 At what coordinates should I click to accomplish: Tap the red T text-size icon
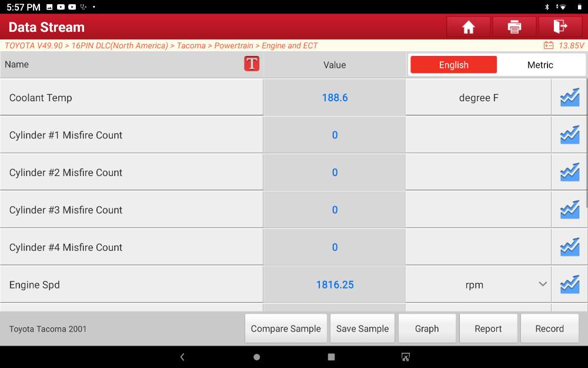[x=252, y=64]
